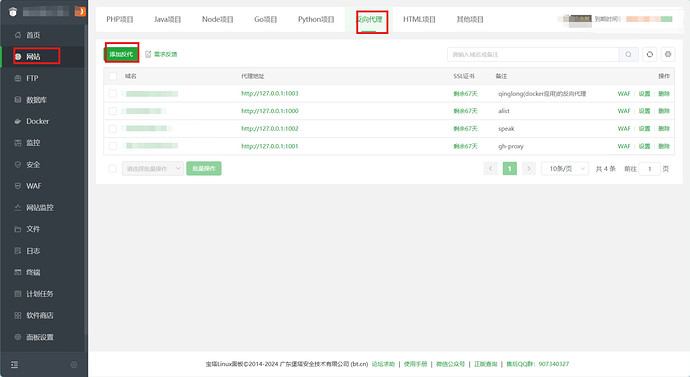Click the go-to page number input
The height and width of the screenshot is (377, 690).
click(x=650, y=168)
